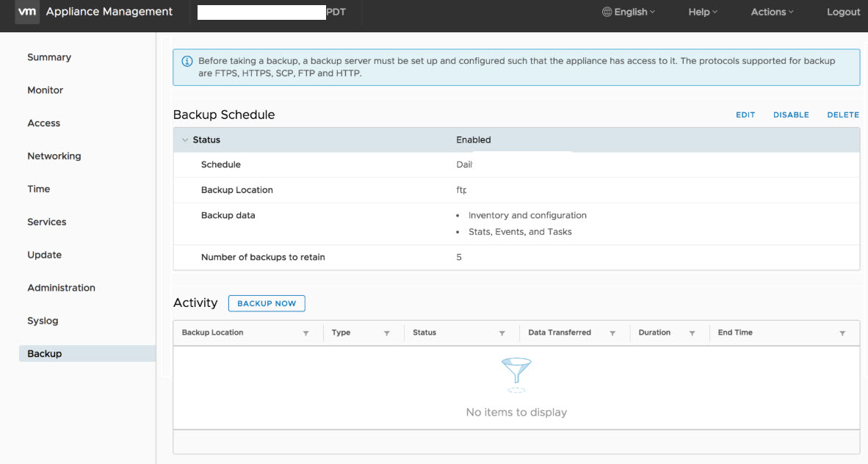
Task: Open filter for Duration column
Action: (692, 333)
